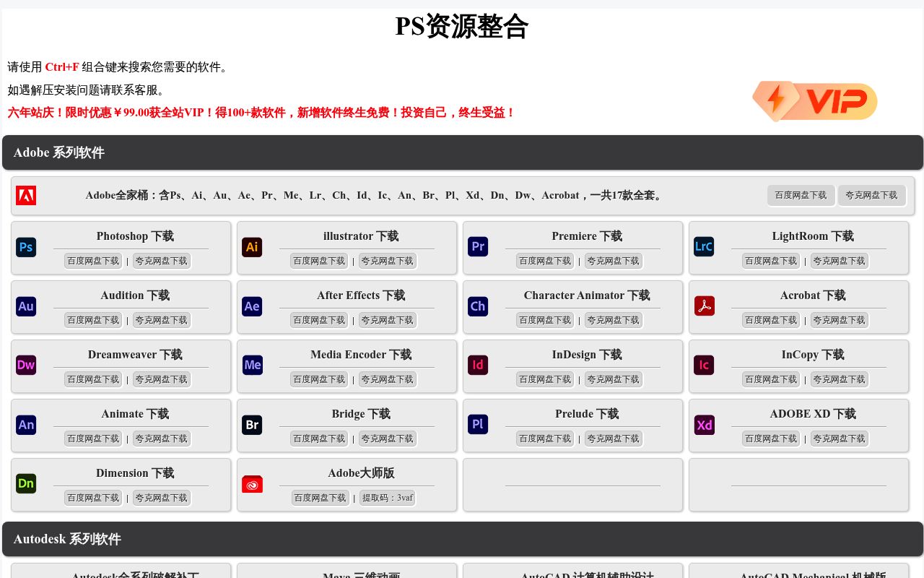924x578 pixels.
Task: Download Adobe大师版 from 百度网盘
Action: (x=321, y=498)
